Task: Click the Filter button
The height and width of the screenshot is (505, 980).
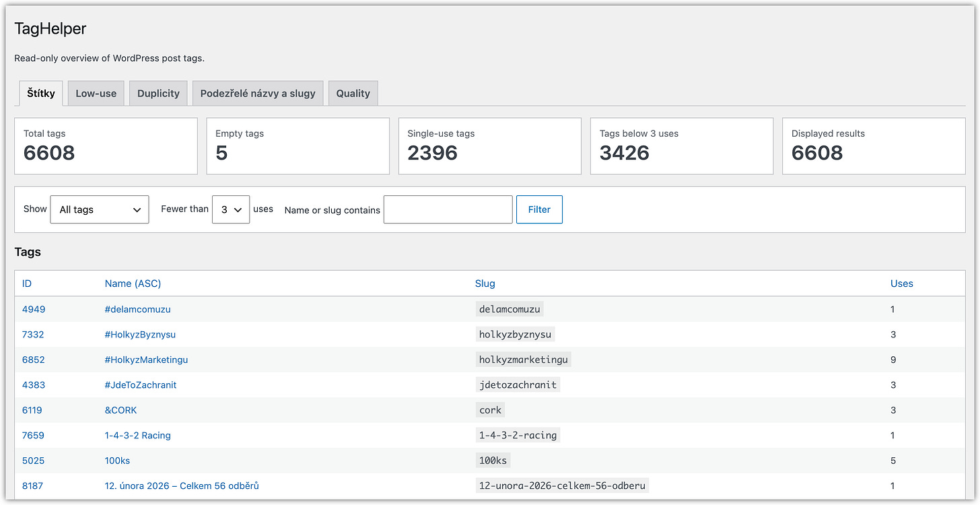Action: tap(539, 209)
